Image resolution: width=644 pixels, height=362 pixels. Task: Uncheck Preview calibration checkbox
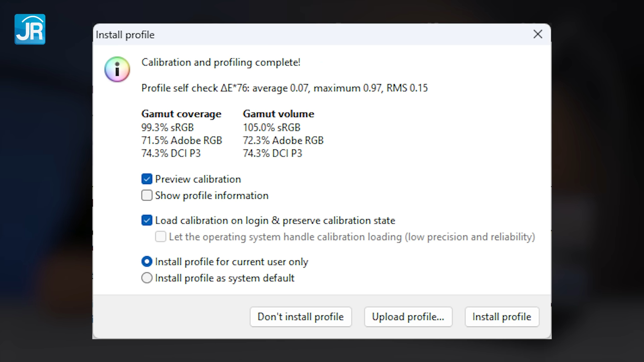point(147,179)
